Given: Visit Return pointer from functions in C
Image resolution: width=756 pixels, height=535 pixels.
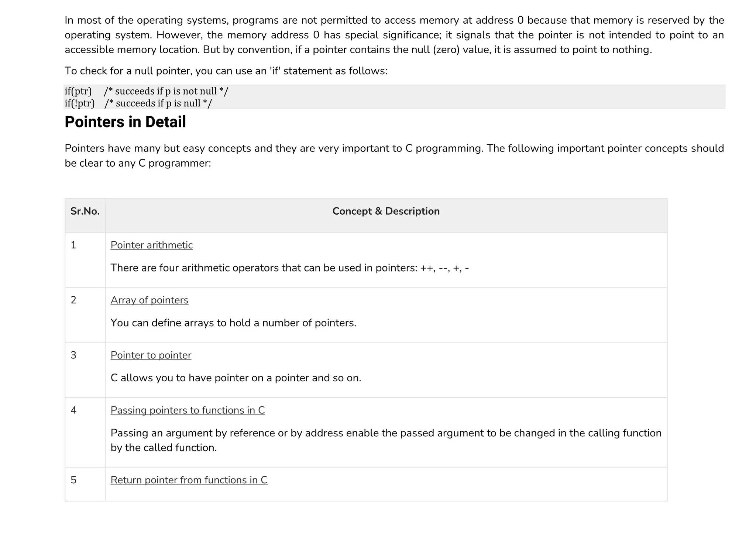Looking at the screenshot, I should coord(189,480).
